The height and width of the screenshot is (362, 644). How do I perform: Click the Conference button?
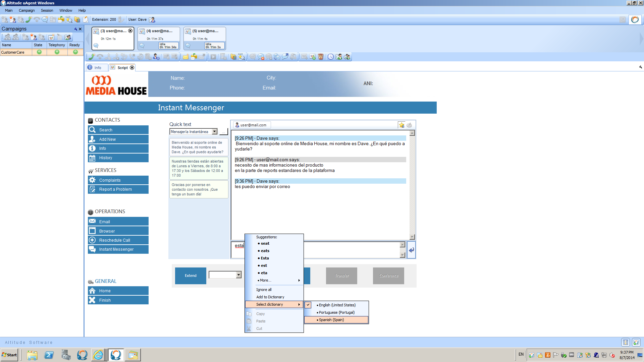click(388, 276)
